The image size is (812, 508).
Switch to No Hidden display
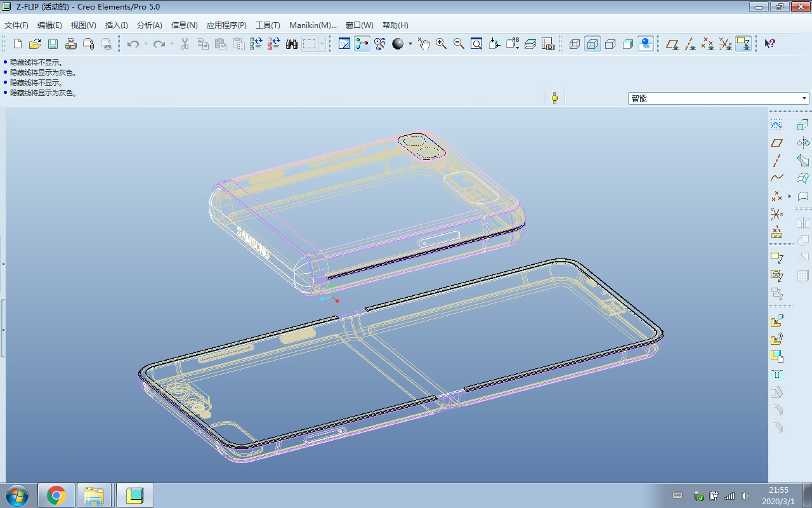[x=610, y=44]
